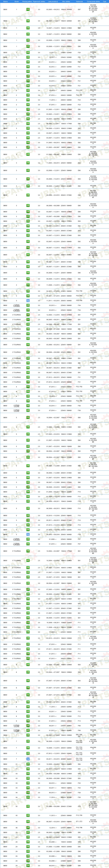Viewport: 109px width, 868px height.
Task: Click petrol icon in E88 160kW row
Action: pos(28,40)
